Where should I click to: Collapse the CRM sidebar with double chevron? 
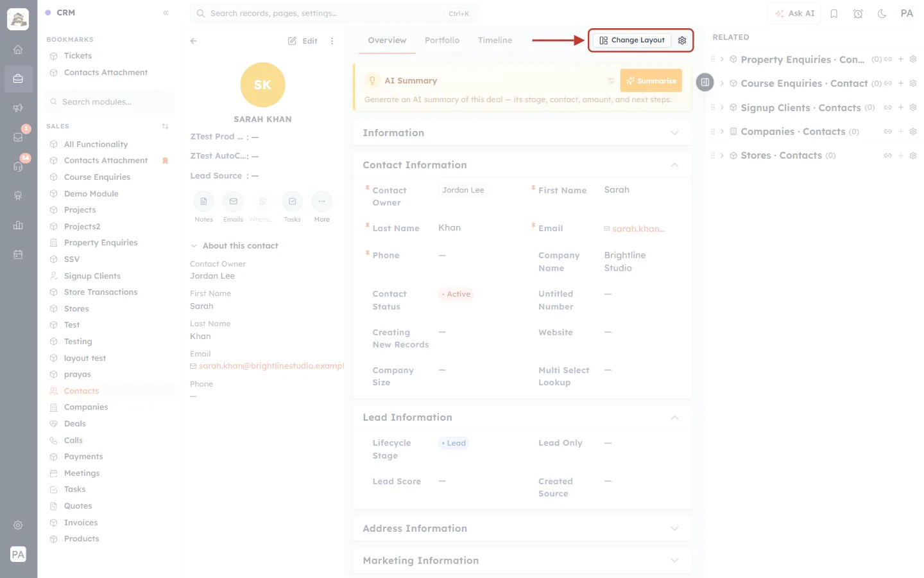tap(166, 13)
